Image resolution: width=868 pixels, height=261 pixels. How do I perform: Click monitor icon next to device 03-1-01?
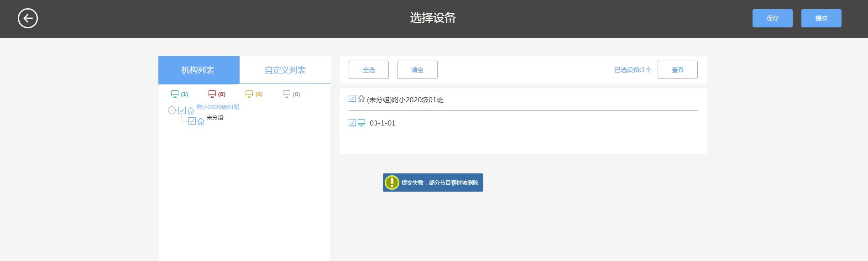coord(361,123)
